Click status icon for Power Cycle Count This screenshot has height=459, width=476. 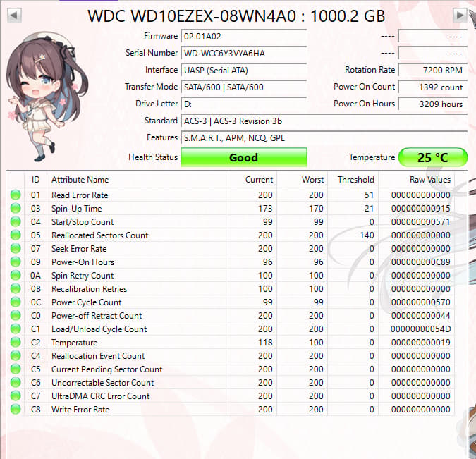click(16, 302)
